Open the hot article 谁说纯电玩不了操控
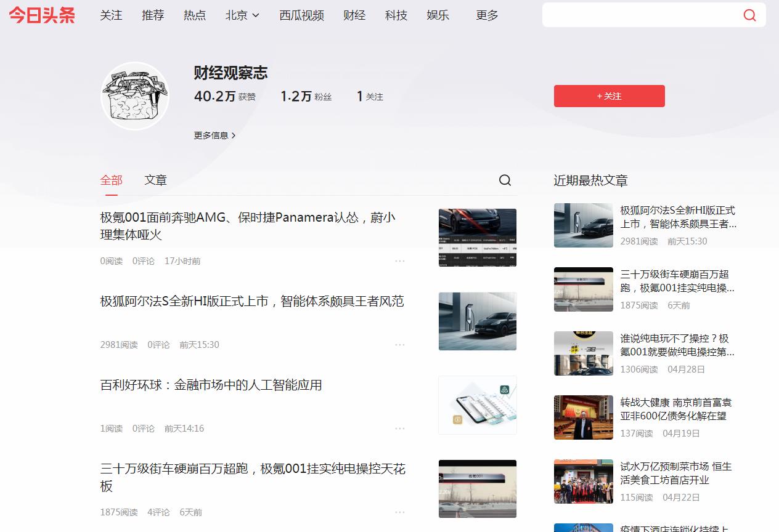Viewport: 779px width, 532px height. pyautogui.click(x=677, y=345)
